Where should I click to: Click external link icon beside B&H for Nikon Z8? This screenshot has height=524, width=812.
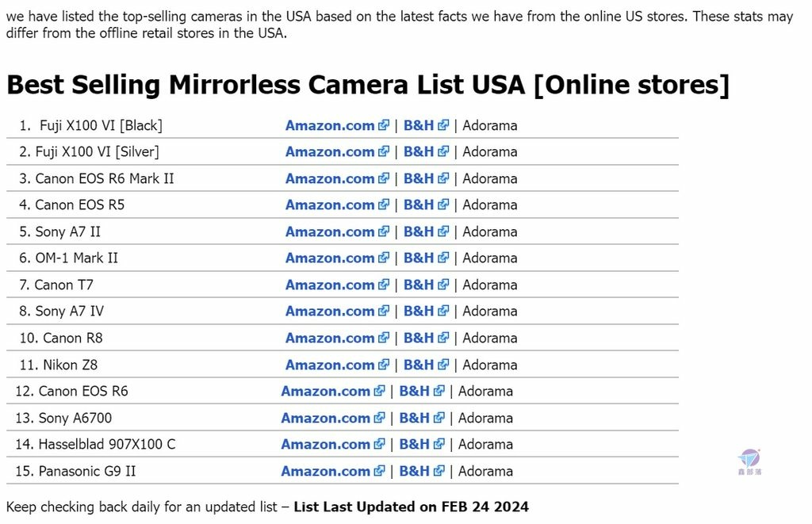tap(443, 365)
